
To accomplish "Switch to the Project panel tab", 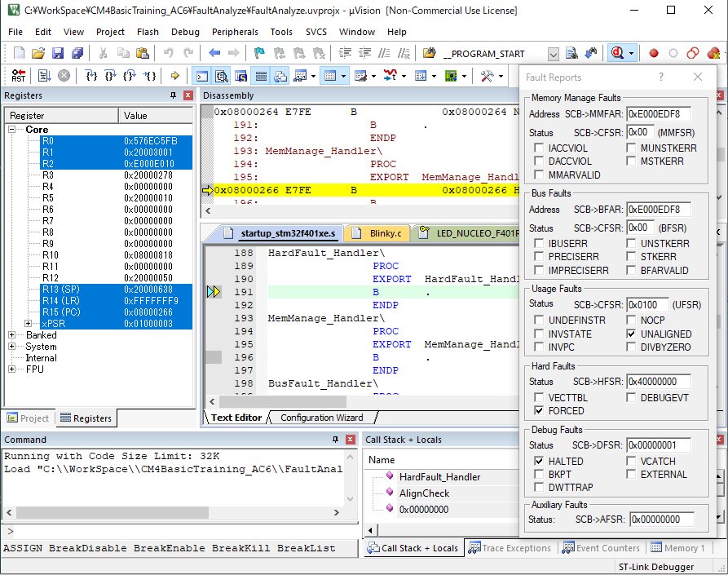I will (x=29, y=418).
